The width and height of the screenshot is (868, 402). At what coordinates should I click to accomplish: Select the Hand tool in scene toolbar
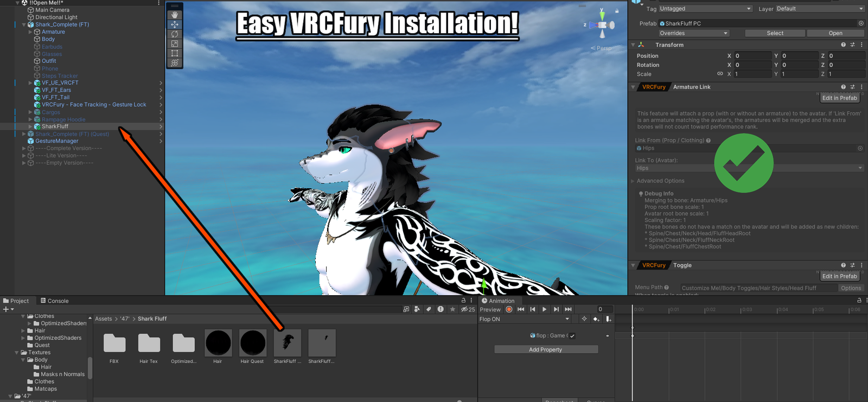coord(174,15)
